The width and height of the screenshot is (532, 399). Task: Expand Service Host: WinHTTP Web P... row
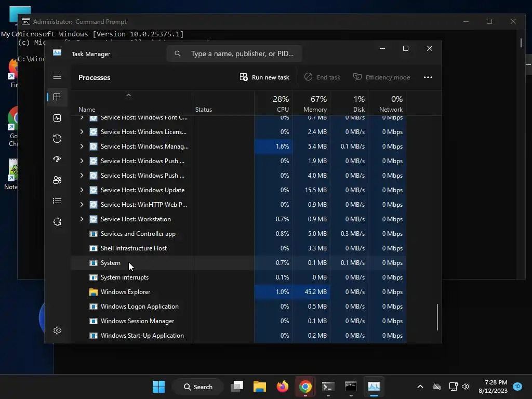(x=82, y=205)
